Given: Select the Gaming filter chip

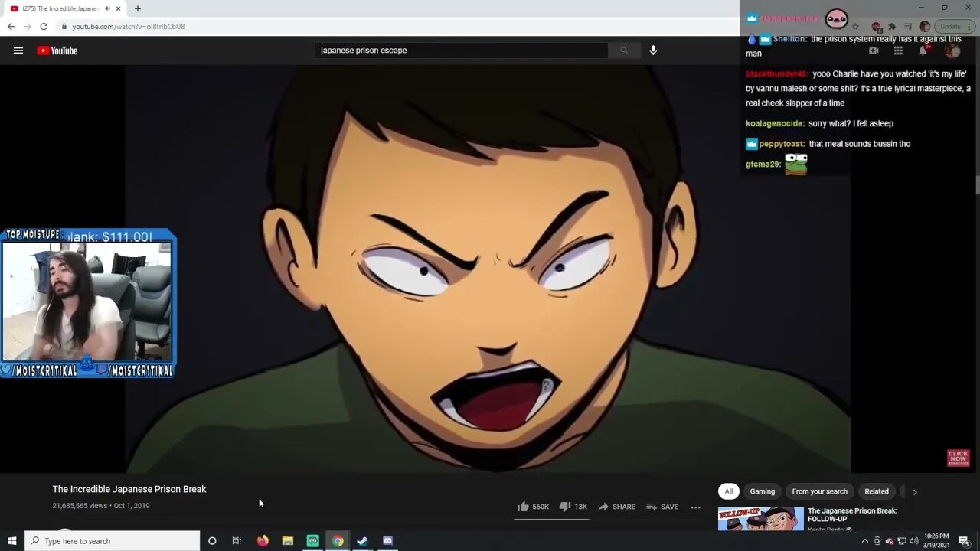Looking at the screenshot, I should pyautogui.click(x=763, y=491).
